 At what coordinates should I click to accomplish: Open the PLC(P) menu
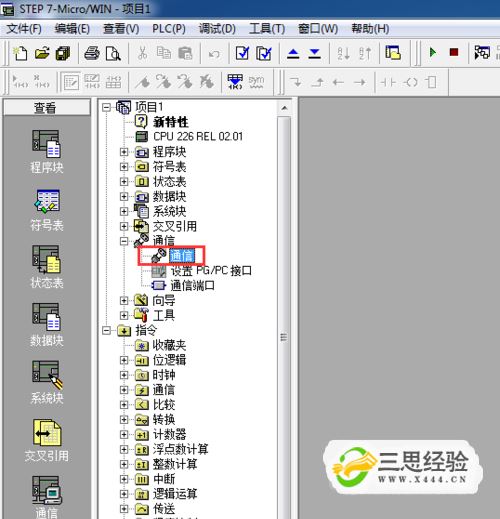169,29
